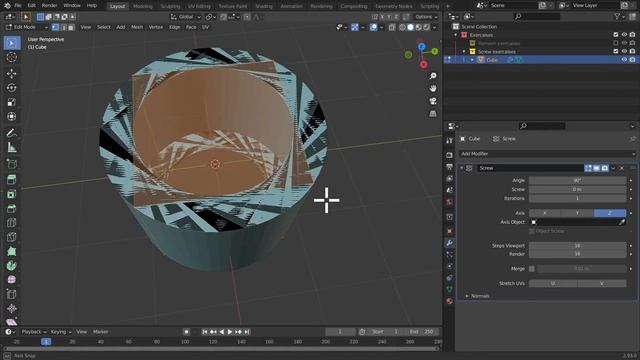Click the zoom view magnifier icon
640x360 pixels.
click(433, 76)
